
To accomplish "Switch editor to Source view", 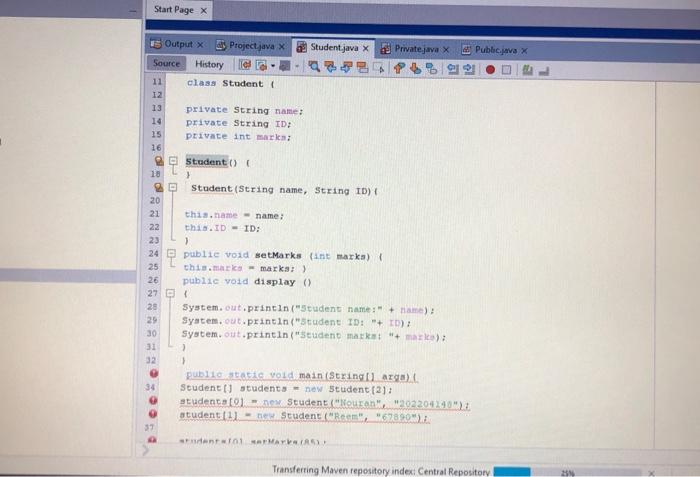I will tap(166, 63).
